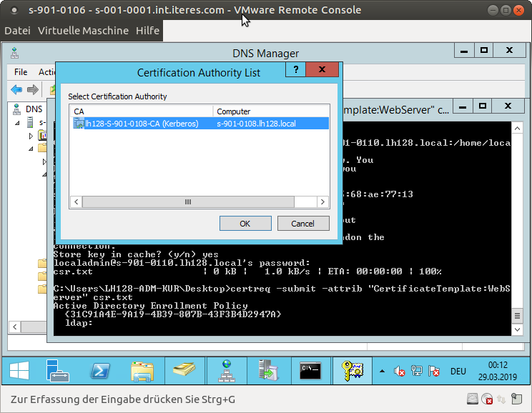This screenshot has width=532, height=413.
Task: Sort by the Computer column header
Action: [271, 111]
